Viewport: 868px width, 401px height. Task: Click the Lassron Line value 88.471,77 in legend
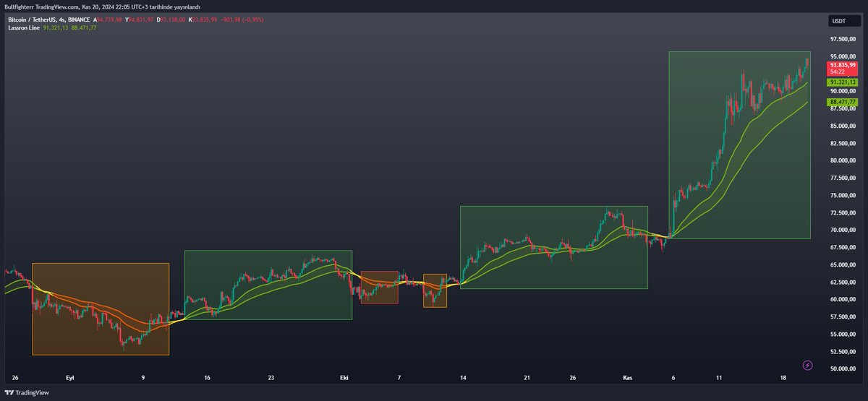(83, 27)
